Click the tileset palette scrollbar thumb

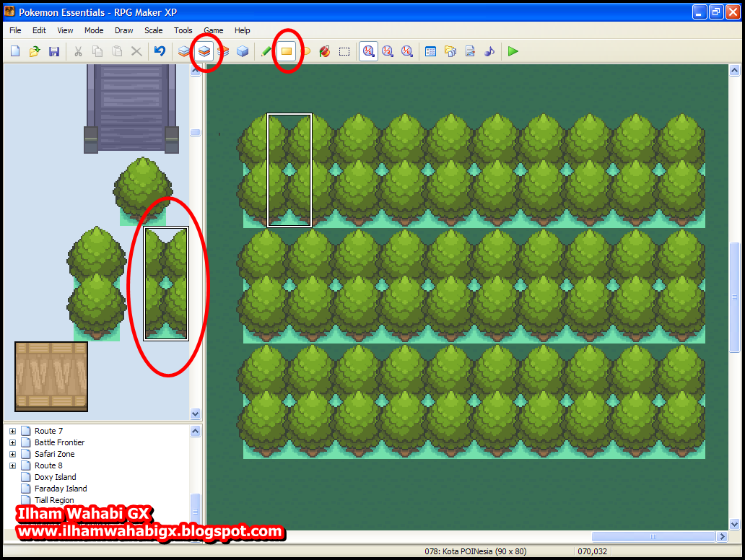pyautogui.click(x=196, y=133)
